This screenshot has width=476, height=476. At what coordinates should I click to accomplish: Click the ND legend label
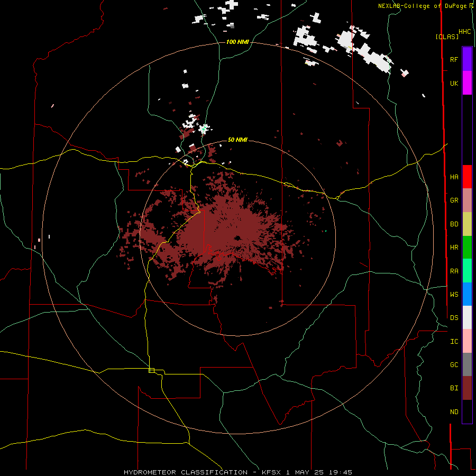tap(454, 412)
